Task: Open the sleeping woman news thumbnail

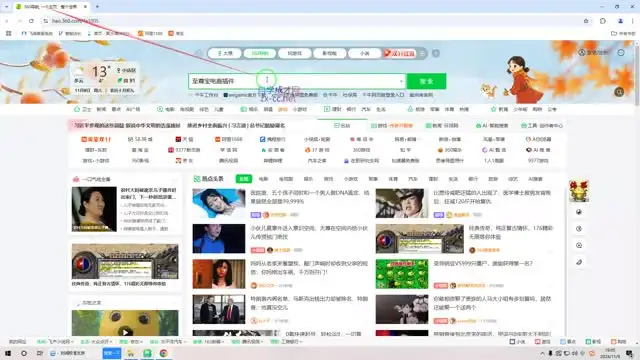Action: coord(219,203)
